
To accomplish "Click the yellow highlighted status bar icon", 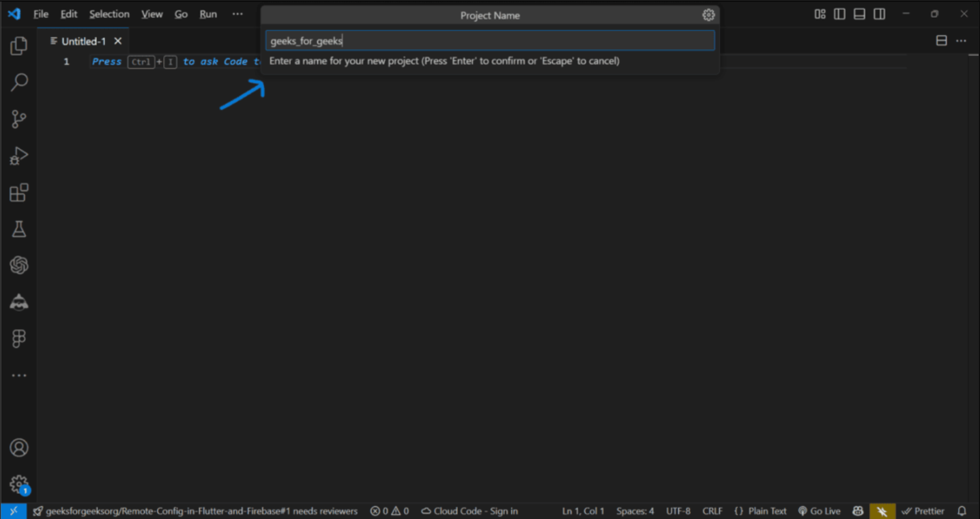I will [x=882, y=511].
